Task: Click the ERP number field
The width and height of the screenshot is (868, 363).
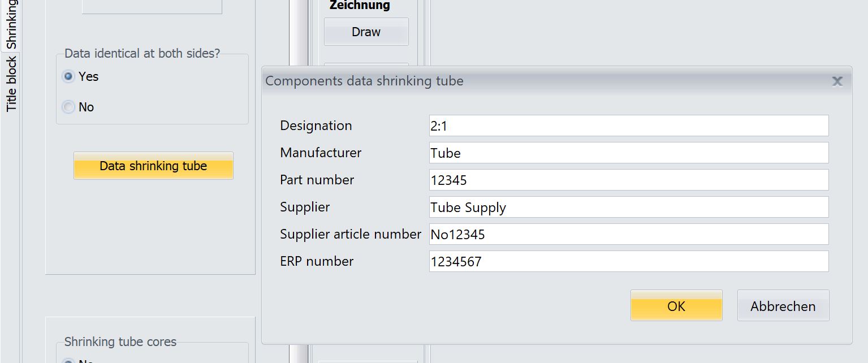Action: tap(628, 261)
